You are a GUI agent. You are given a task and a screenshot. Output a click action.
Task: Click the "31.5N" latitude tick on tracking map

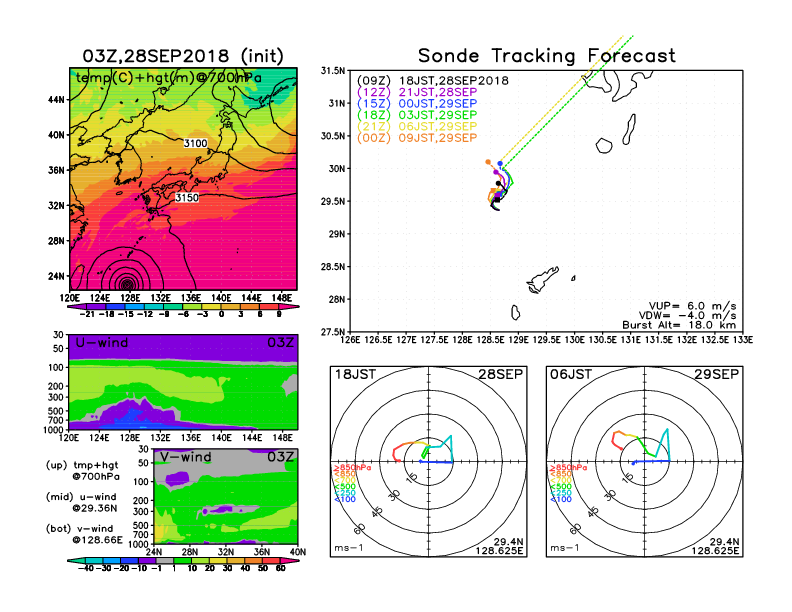[333, 71]
